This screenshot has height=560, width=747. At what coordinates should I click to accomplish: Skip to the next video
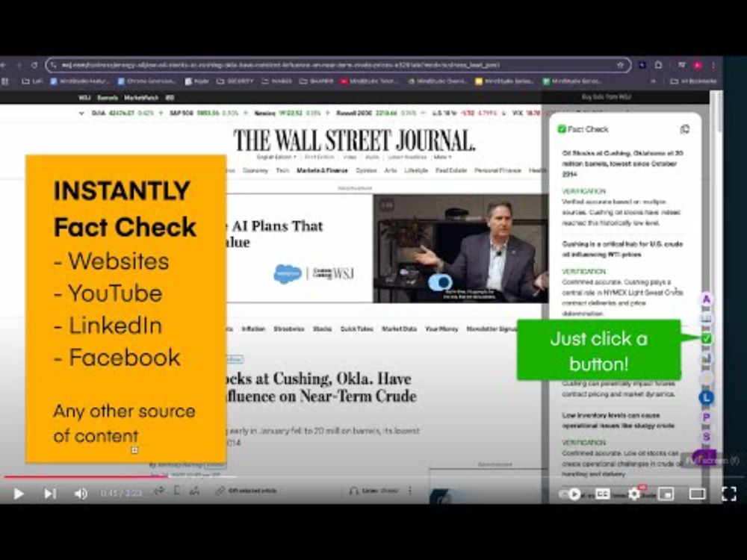point(49,494)
